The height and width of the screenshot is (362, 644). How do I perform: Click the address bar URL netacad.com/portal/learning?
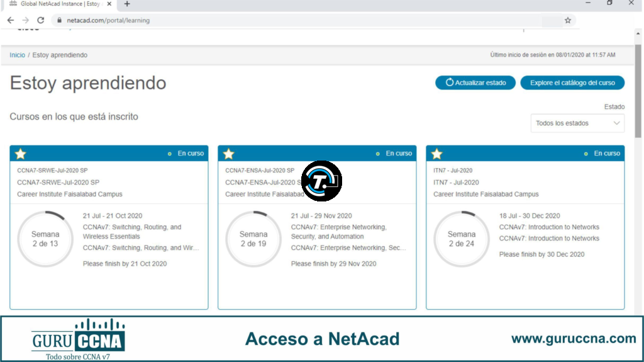(108, 20)
